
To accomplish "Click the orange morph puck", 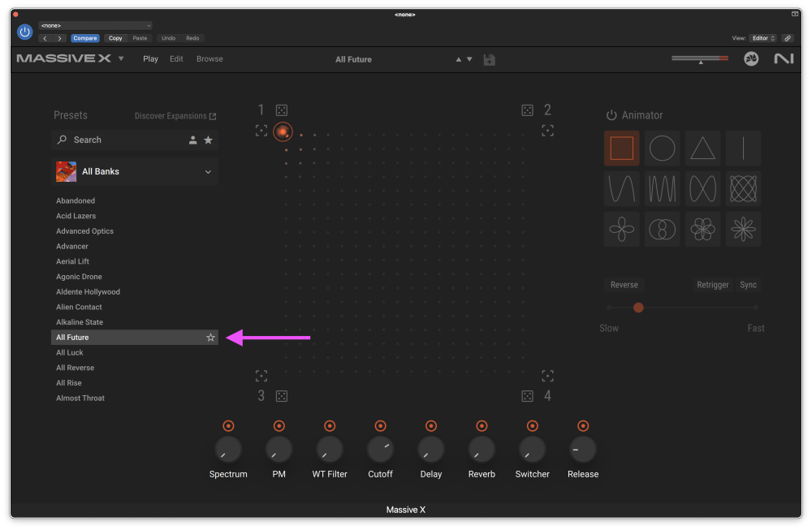I will pos(283,132).
